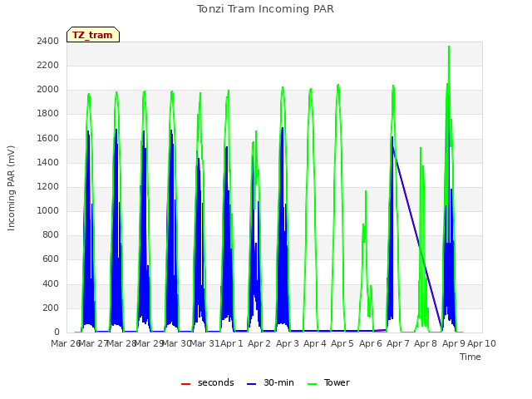Click the diagonal blue line after Apr 7
The image size is (532, 399).
(x=417, y=238)
